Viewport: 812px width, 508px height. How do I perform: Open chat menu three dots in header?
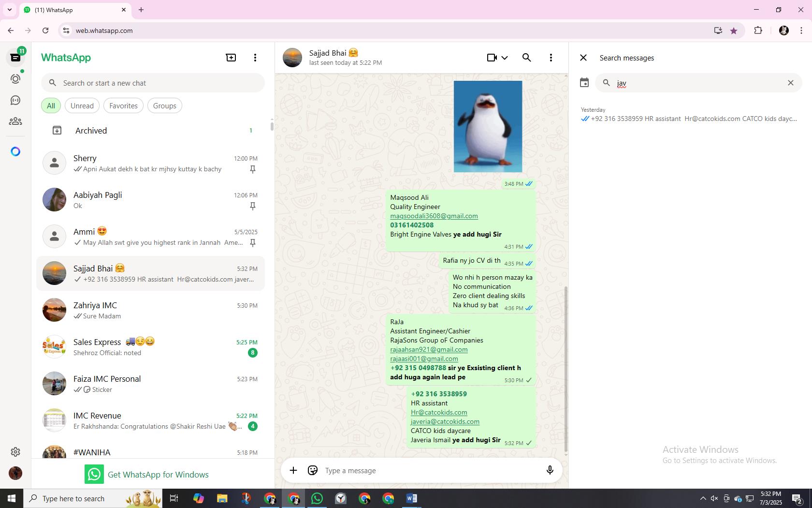[551, 58]
